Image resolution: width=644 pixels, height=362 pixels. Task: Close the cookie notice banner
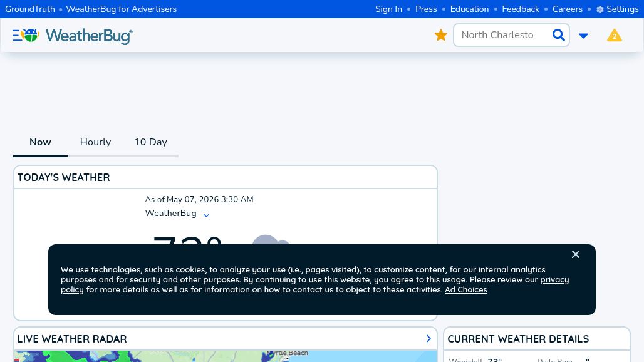click(x=576, y=254)
